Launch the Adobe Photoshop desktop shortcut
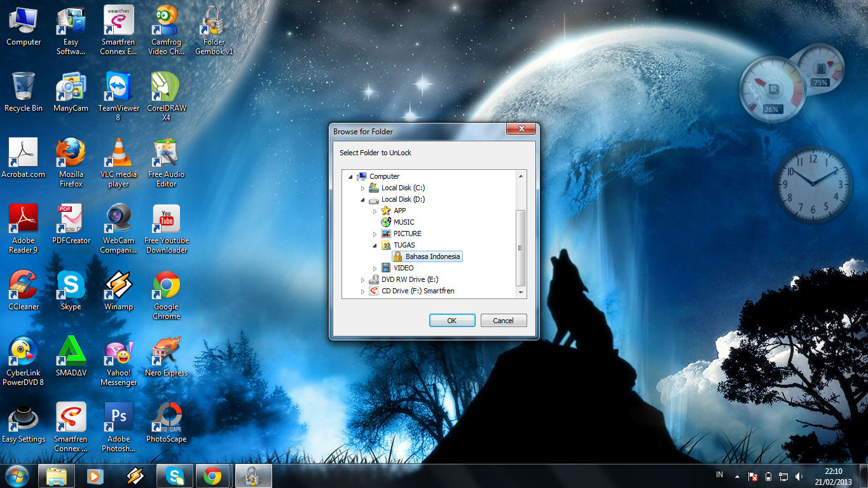868x488 pixels. pyautogui.click(x=119, y=428)
